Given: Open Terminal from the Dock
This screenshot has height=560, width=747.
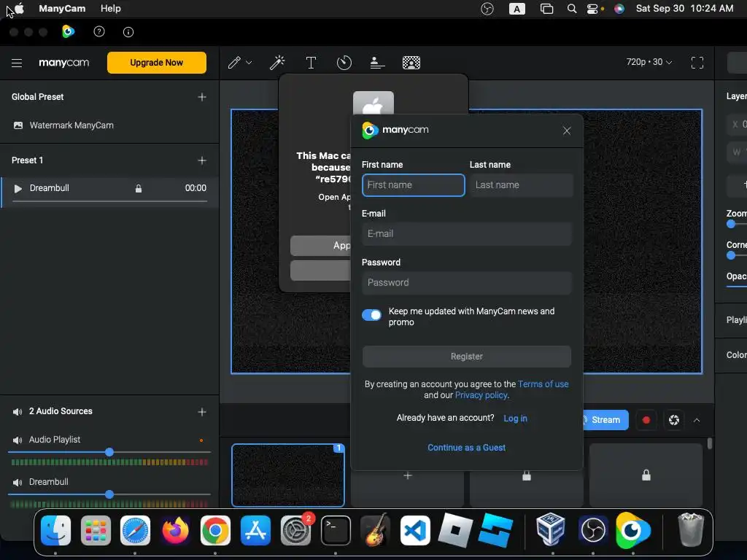Looking at the screenshot, I should pos(336,531).
